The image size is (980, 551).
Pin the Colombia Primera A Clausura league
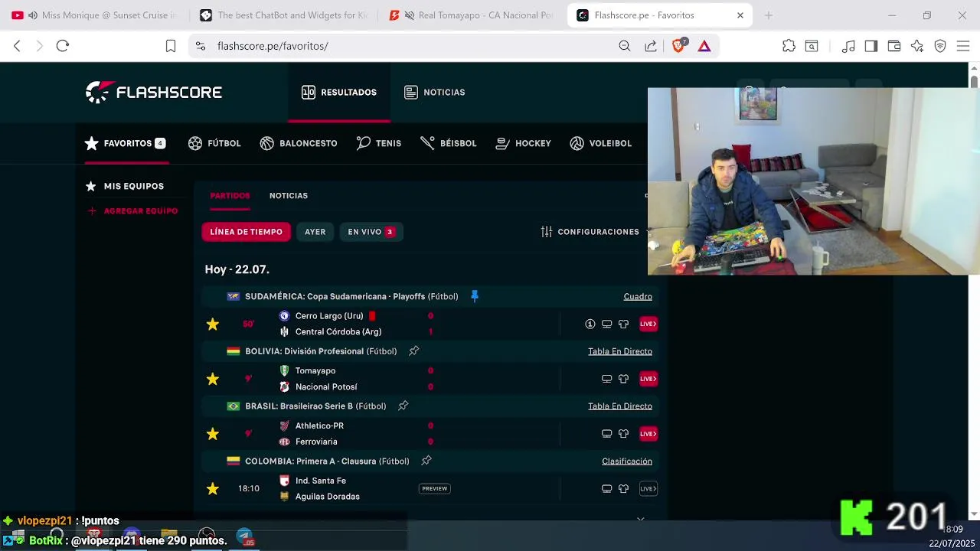click(426, 461)
